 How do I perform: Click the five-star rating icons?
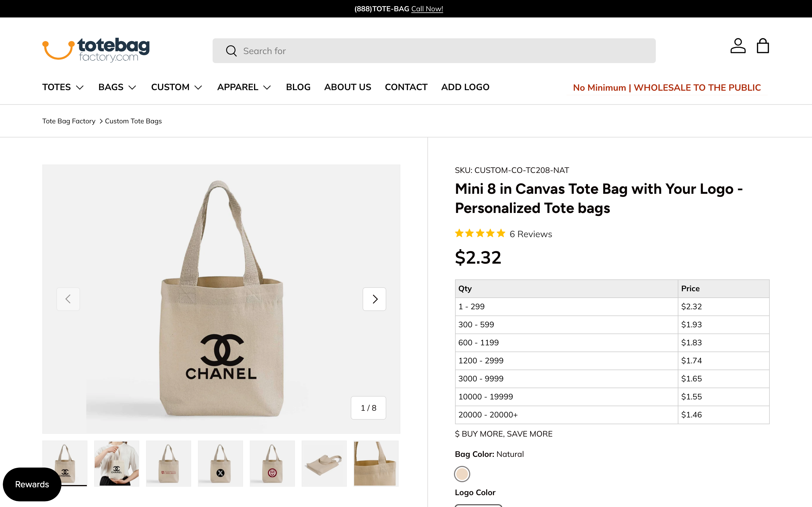480,234
